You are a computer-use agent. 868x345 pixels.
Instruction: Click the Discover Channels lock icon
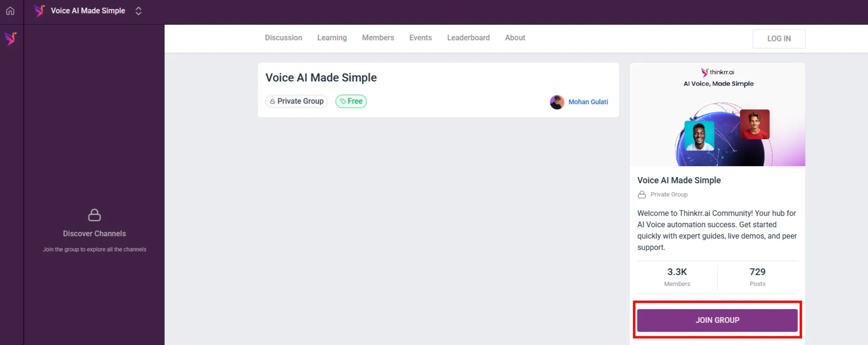(94, 215)
